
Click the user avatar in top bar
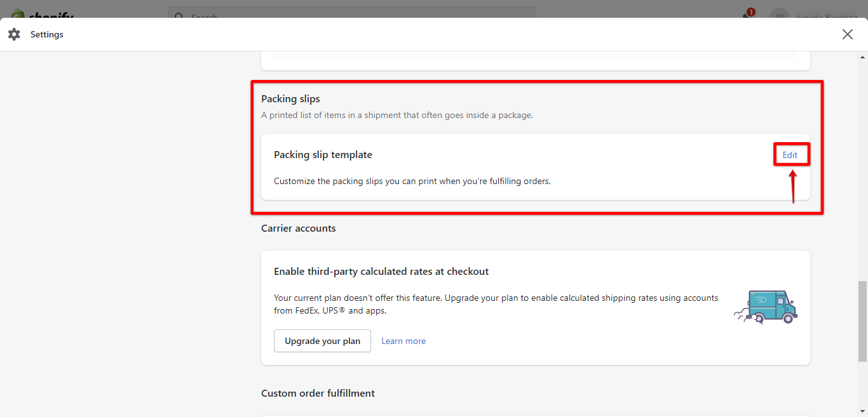coord(779,14)
